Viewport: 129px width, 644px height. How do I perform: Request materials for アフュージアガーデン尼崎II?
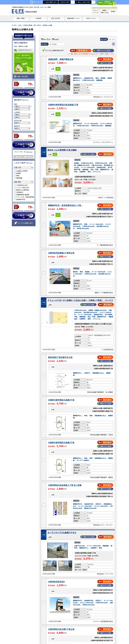106,305
